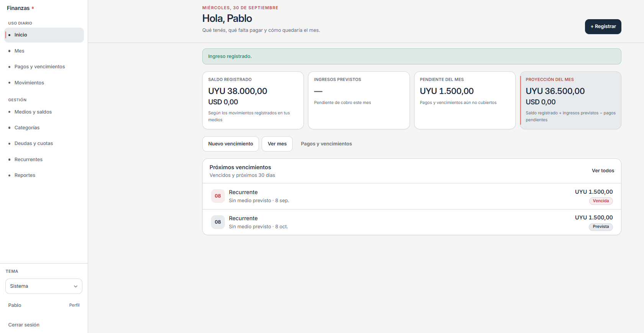Click the 08 date badge for 8 oct.
Screen dimensions: 644x333
[x=218, y=222]
